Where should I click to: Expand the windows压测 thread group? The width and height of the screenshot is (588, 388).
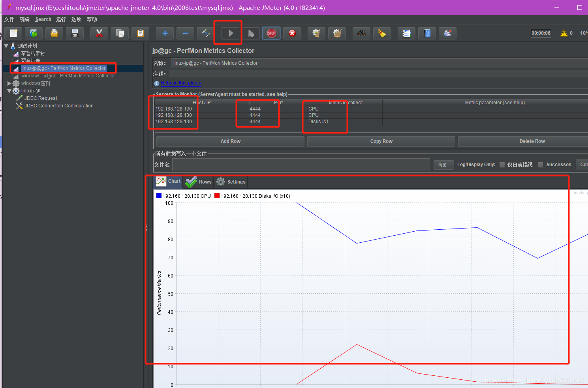coord(9,83)
